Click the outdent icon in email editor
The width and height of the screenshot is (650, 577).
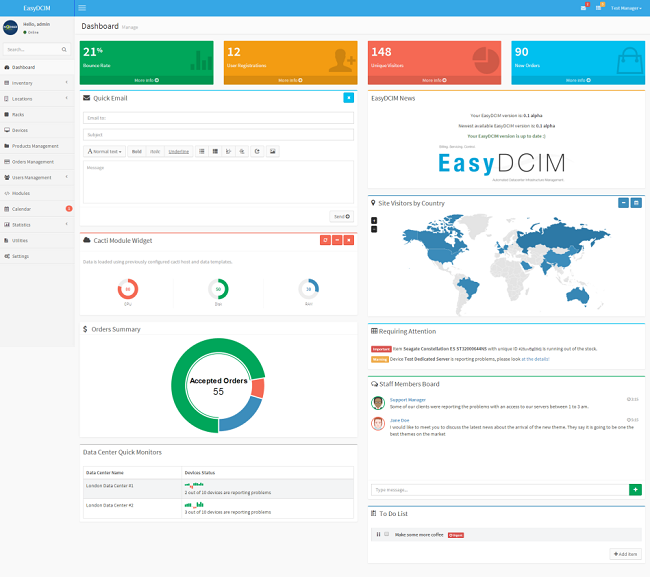click(228, 152)
